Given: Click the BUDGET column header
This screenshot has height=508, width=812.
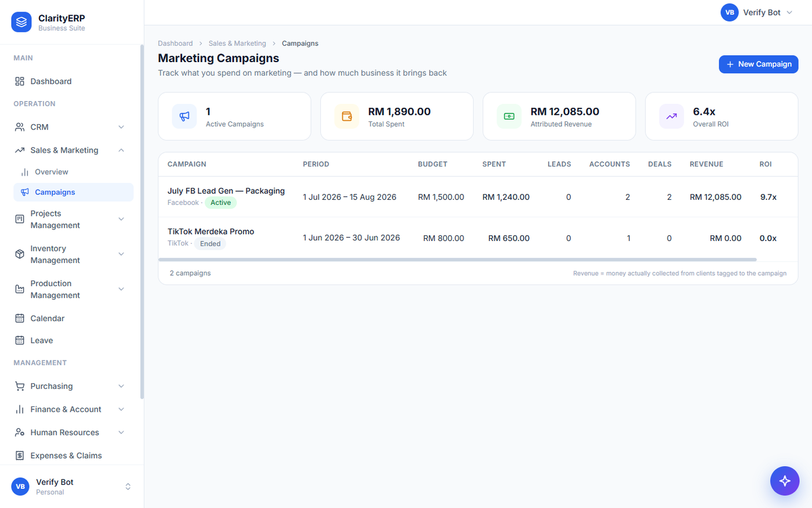Looking at the screenshot, I should (433, 164).
